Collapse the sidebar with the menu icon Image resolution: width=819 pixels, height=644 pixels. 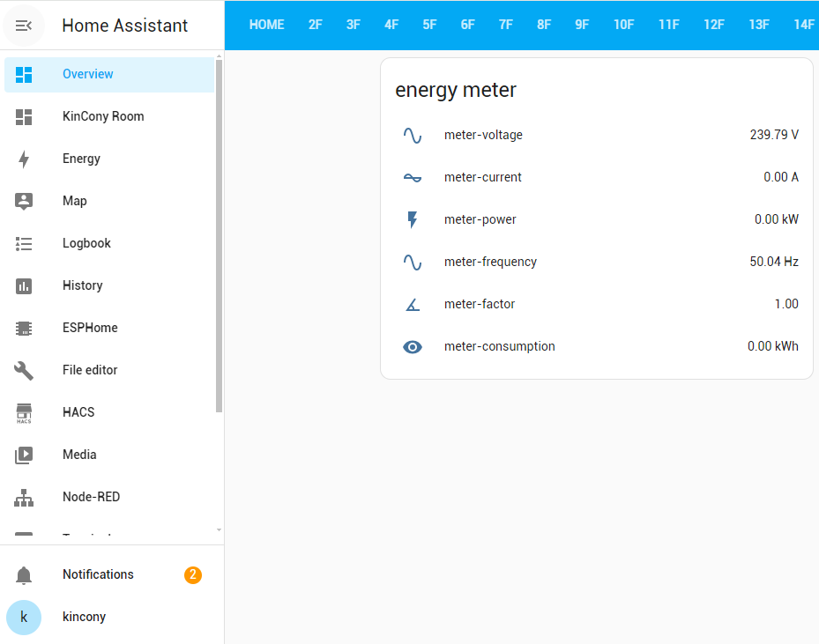[24, 26]
